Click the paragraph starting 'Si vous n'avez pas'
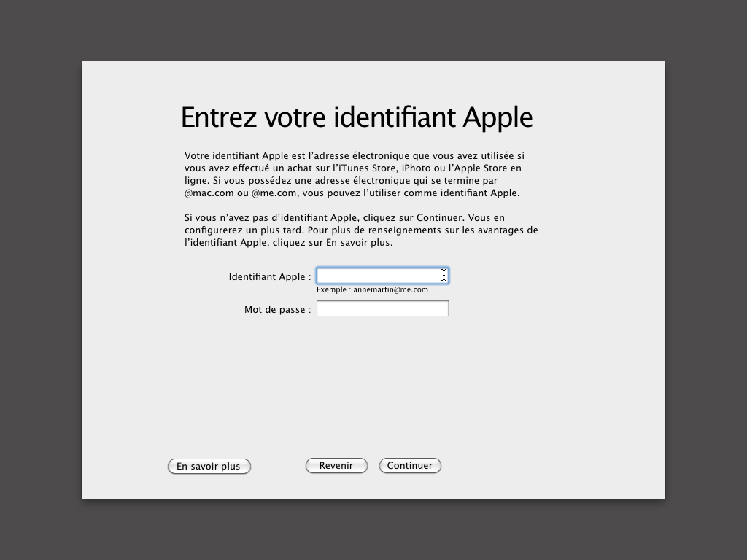Viewport: 747px width, 560px height. 360,230
